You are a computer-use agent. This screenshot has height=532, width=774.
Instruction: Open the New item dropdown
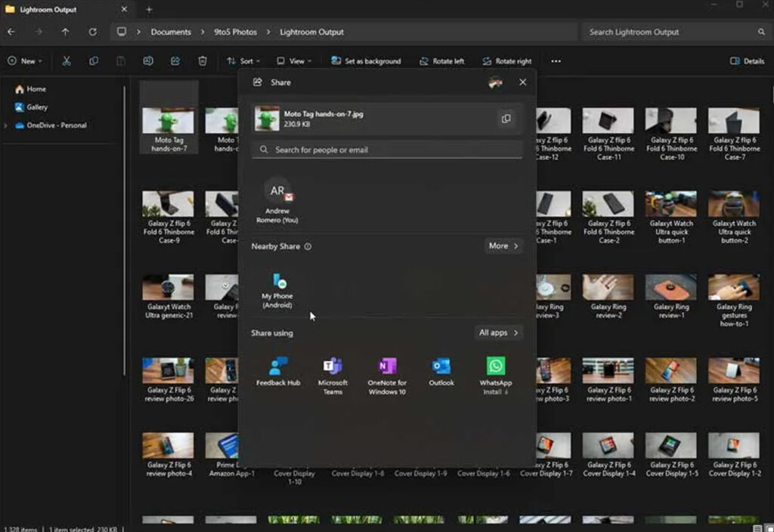tap(25, 61)
